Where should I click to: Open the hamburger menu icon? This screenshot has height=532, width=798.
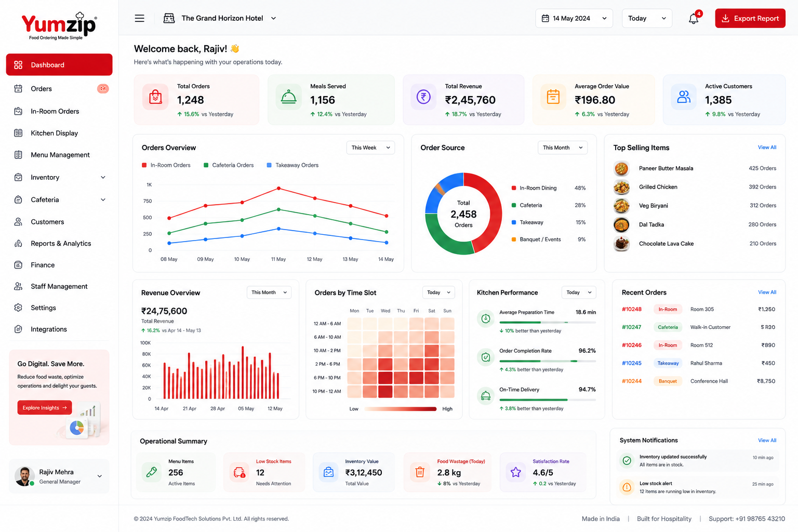point(139,18)
